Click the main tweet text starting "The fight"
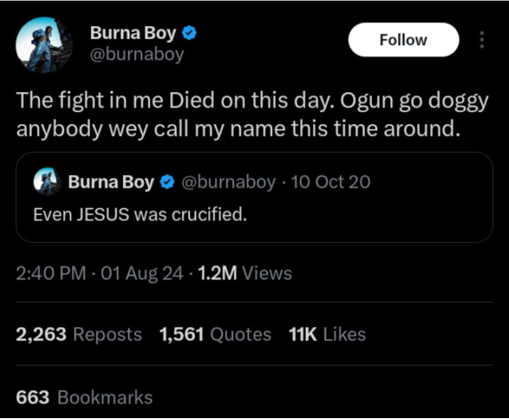The height and width of the screenshot is (420, 509). [x=252, y=115]
